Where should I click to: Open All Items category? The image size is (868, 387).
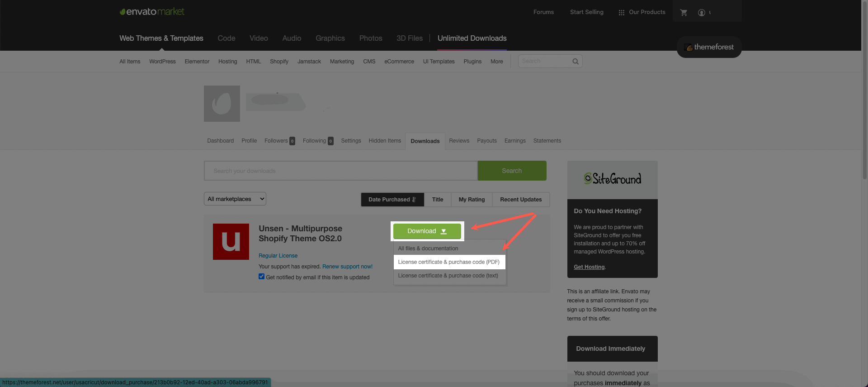pyautogui.click(x=130, y=62)
